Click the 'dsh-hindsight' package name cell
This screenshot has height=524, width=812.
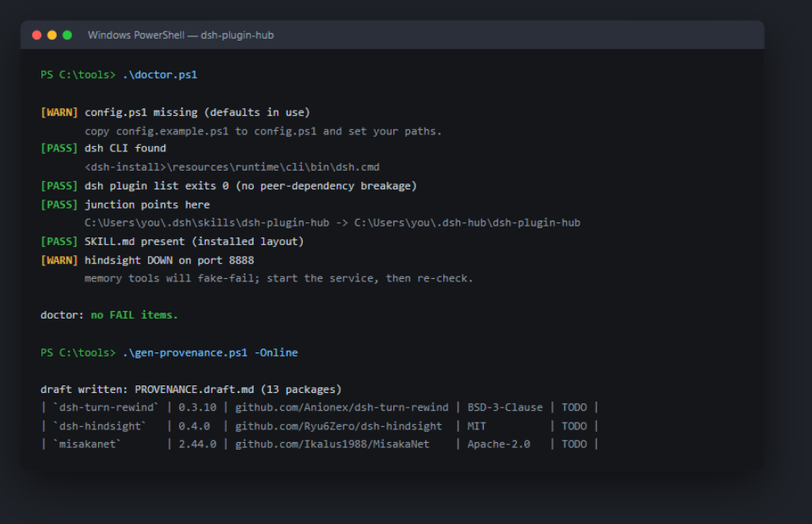tap(100, 426)
